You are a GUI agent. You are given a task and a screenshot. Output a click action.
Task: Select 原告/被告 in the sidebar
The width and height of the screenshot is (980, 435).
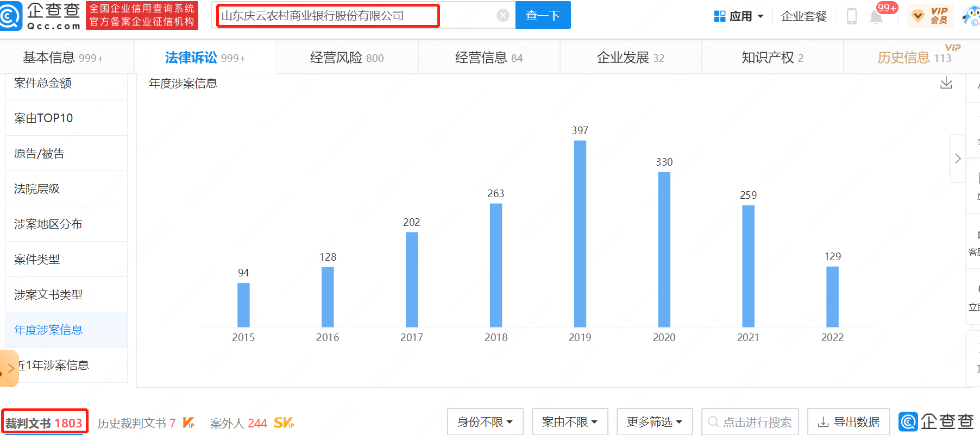[x=66, y=153]
